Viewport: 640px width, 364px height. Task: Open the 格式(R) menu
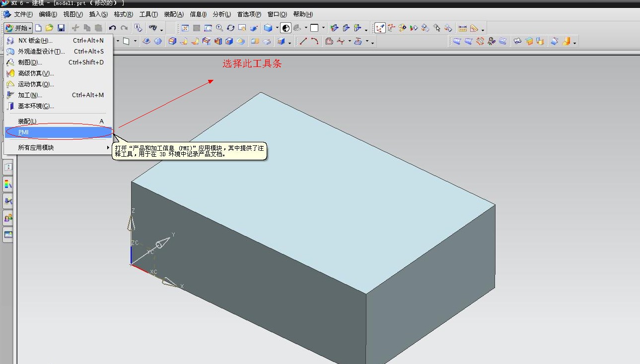[123, 14]
